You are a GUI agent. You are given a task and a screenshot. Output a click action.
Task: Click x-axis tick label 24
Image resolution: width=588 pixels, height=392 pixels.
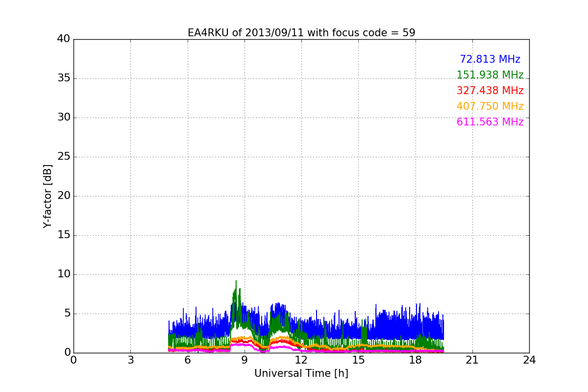click(x=529, y=360)
